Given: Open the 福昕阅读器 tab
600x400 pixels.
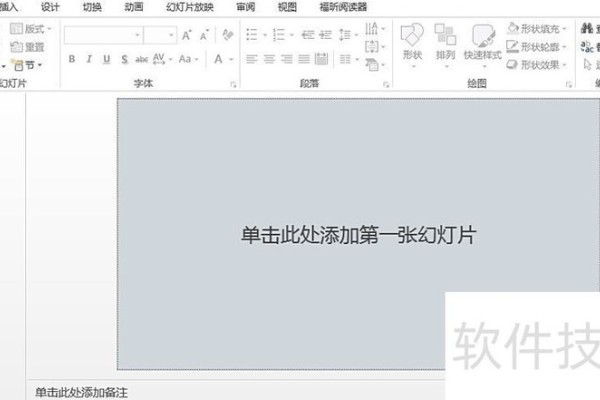Looking at the screenshot, I should point(343,7).
